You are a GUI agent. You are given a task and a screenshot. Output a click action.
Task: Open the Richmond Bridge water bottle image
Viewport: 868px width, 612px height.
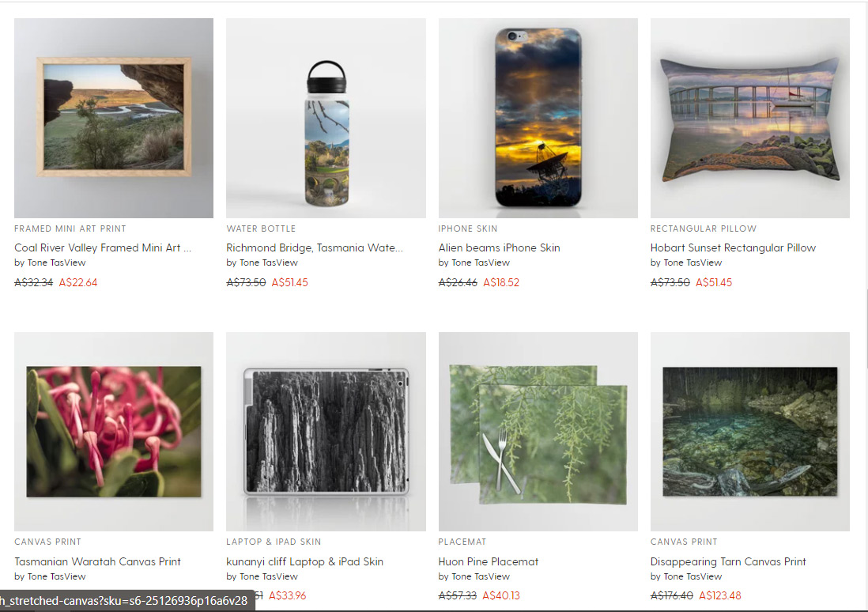pyautogui.click(x=326, y=118)
